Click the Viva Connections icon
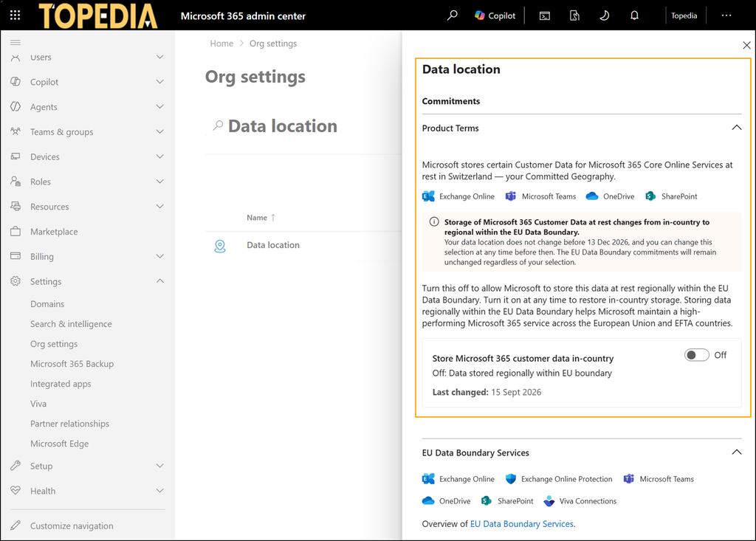Image resolution: width=756 pixels, height=541 pixels. (x=549, y=501)
